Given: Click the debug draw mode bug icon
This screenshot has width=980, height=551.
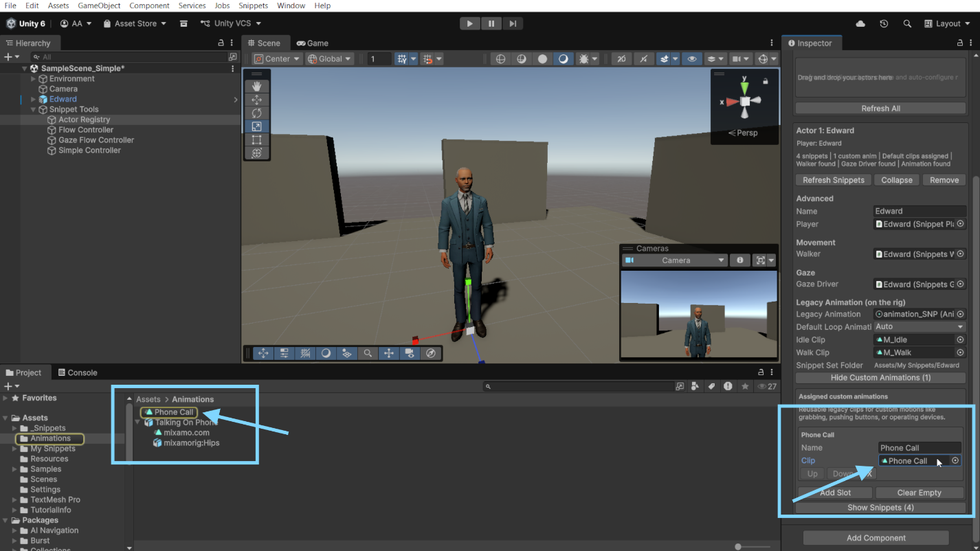Looking at the screenshot, I should click(584, 59).
